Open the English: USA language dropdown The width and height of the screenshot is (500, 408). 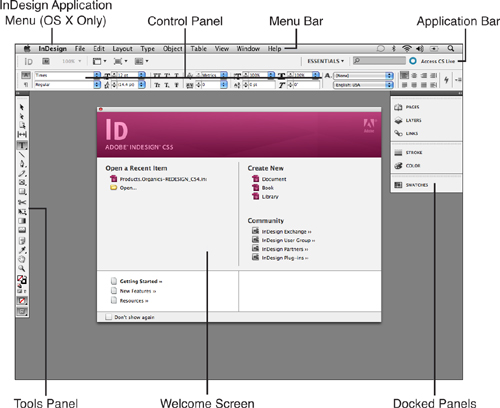click(x=363, y=85)
